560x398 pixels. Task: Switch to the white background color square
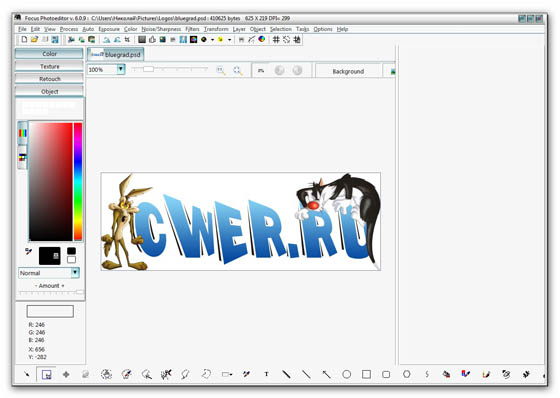click(x=71, y=259)
